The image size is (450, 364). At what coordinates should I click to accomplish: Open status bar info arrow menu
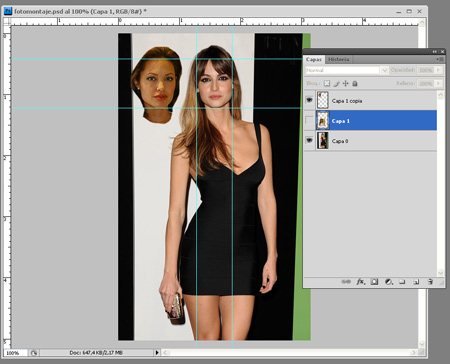pyautogui.click(x=157, y=353)
